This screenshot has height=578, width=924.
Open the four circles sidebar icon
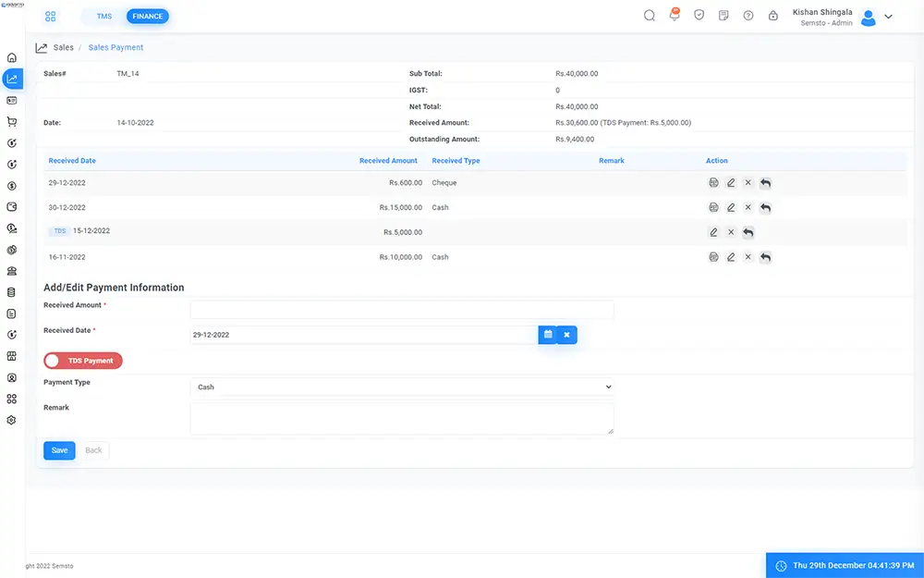12,399
